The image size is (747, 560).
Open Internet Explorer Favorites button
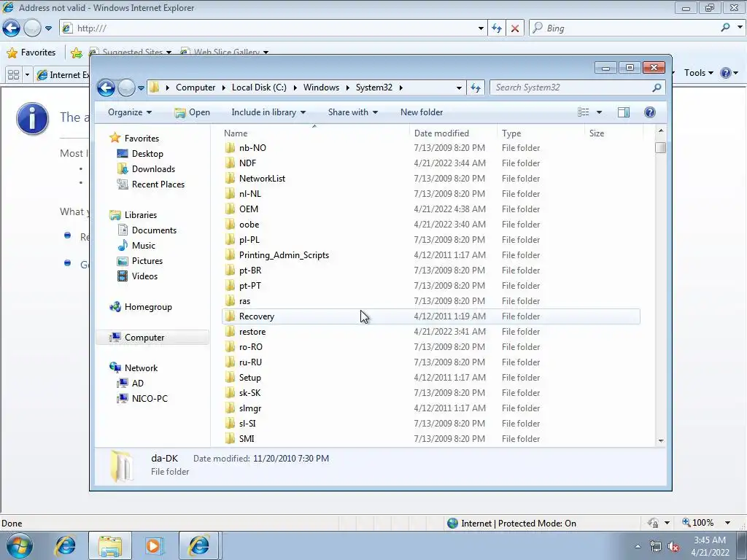click(31, 52)
